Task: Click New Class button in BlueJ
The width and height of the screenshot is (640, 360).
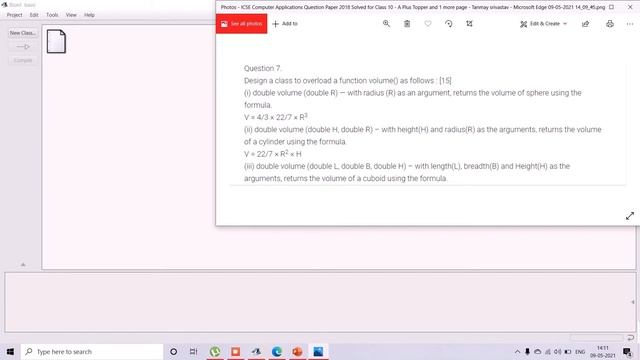Action: coord(23,33)
